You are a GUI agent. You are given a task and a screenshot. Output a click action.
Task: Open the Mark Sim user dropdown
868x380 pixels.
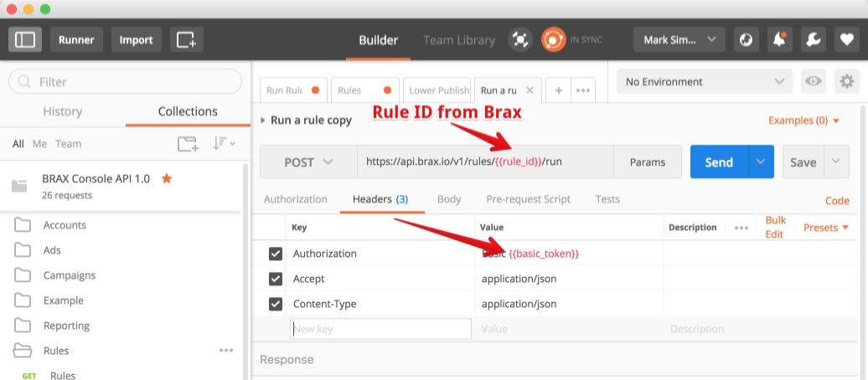[679, 40]
